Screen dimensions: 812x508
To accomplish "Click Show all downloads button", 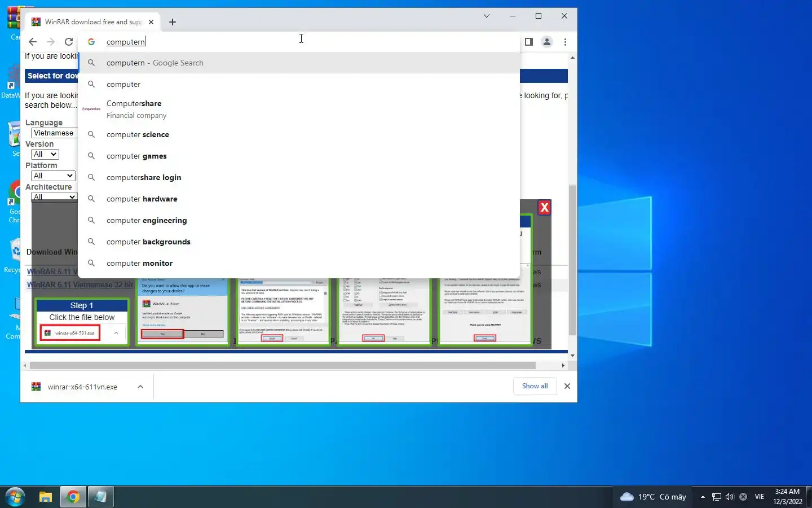I will tap(535, 386).
